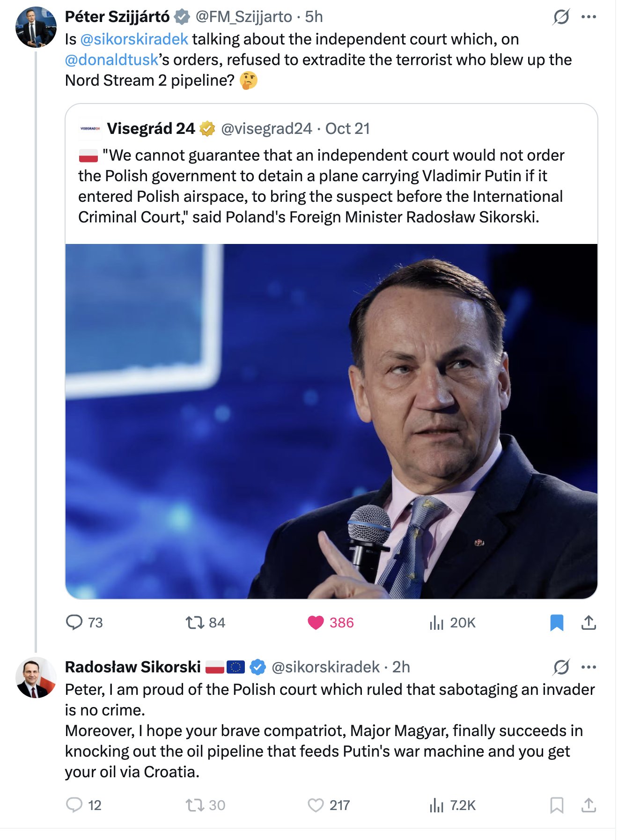Viewport: 618px width, 840px height.
Task: Like Radosław Sikorski's reply
Action: [x=316, y=805]
